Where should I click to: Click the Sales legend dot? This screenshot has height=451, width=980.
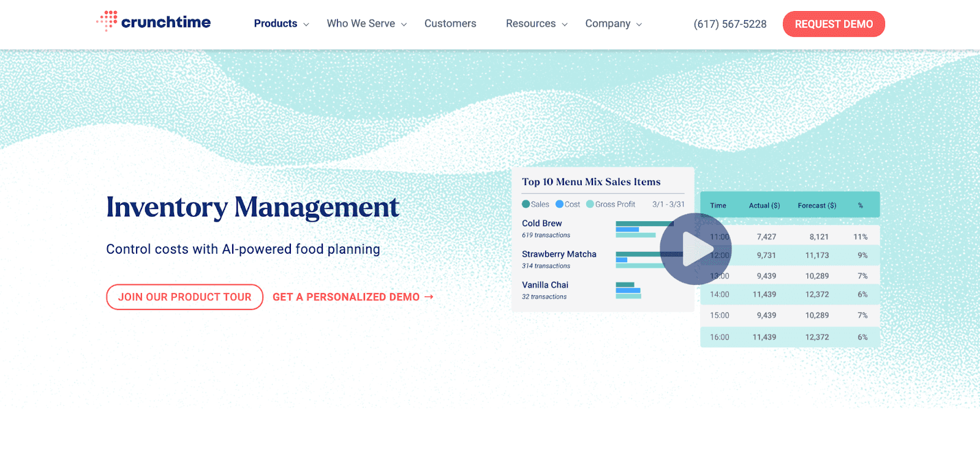coord(526,204)
